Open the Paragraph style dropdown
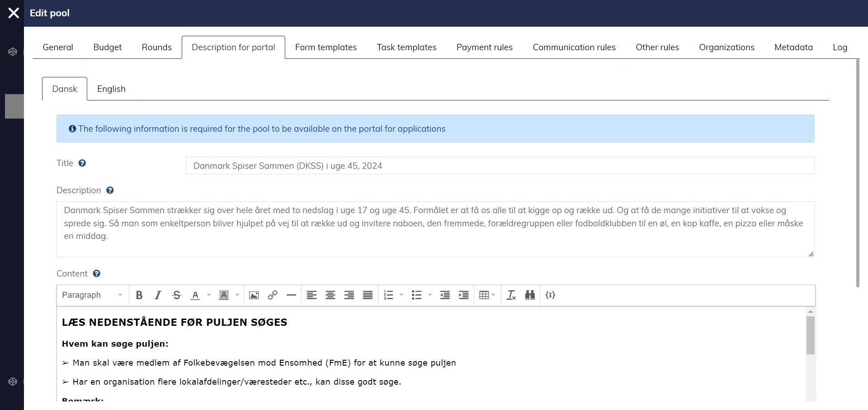 (x=92, y=295)
